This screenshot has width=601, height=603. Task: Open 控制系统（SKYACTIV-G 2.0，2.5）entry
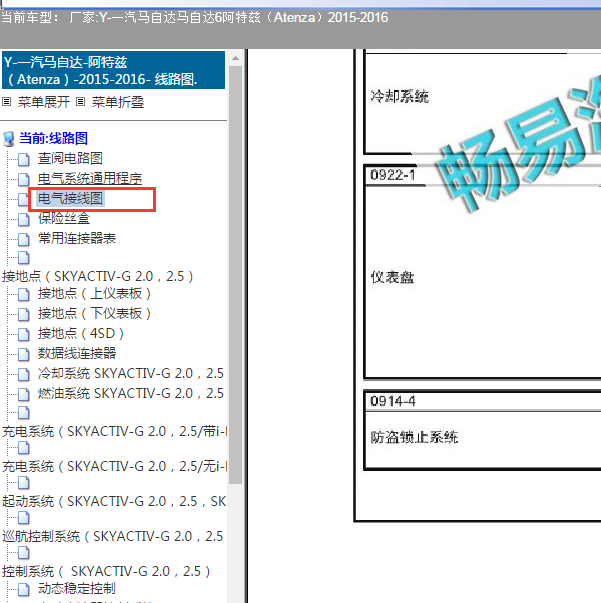[106, 571]
